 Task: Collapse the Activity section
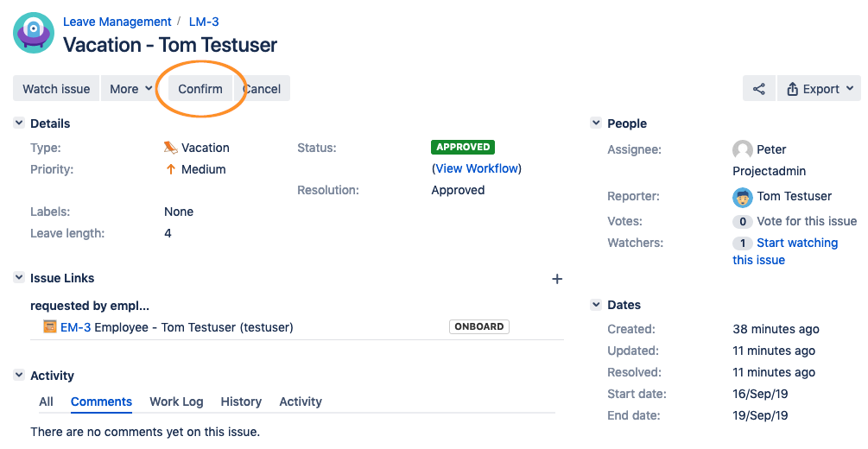point(19,376)
